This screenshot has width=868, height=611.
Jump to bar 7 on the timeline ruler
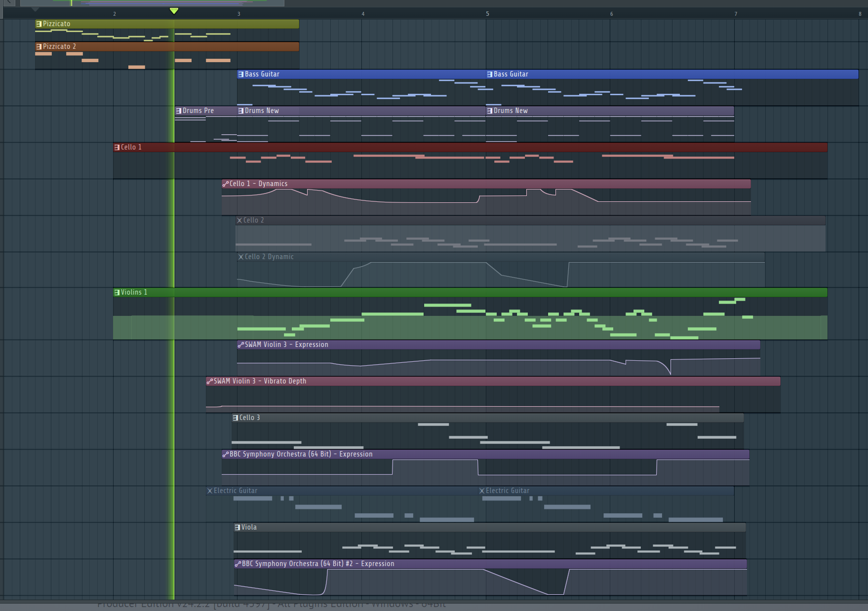pos(736,14)
